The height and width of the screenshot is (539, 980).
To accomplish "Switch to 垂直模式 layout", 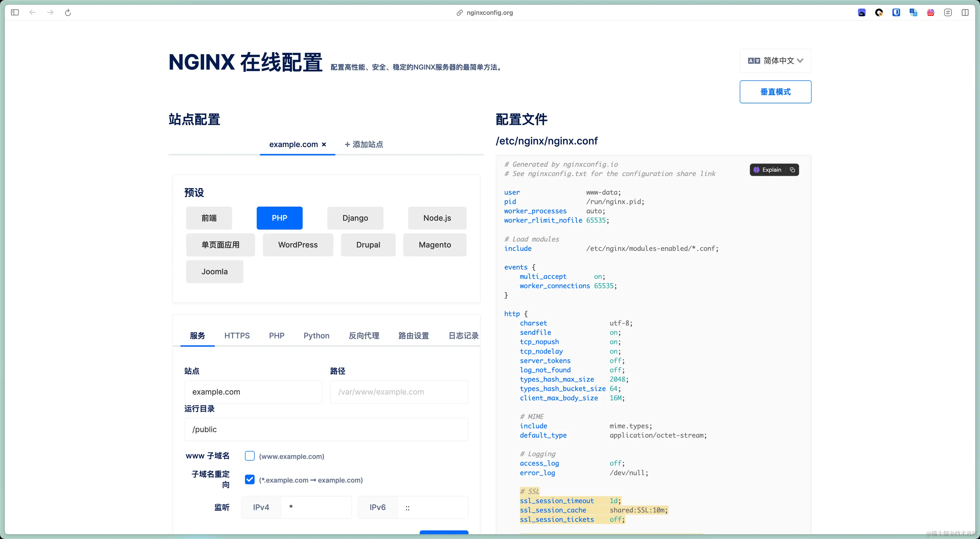I will [x=775, y=92].
